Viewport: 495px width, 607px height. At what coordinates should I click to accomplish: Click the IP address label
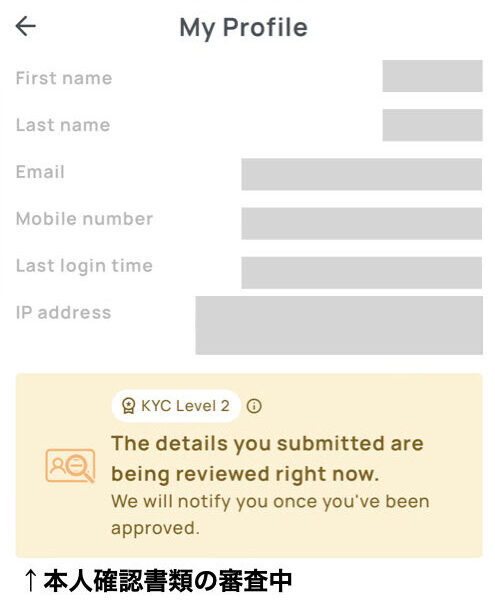pos(63,313)
